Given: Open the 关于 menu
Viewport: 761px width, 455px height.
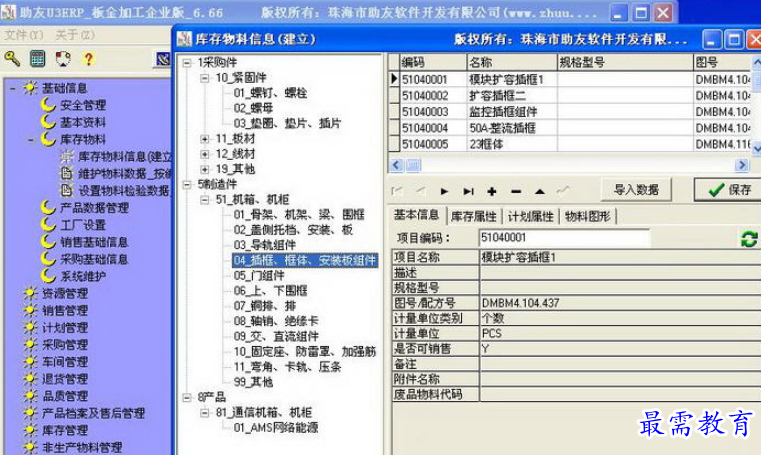Looking at the screenshot, I should [75, 35].
